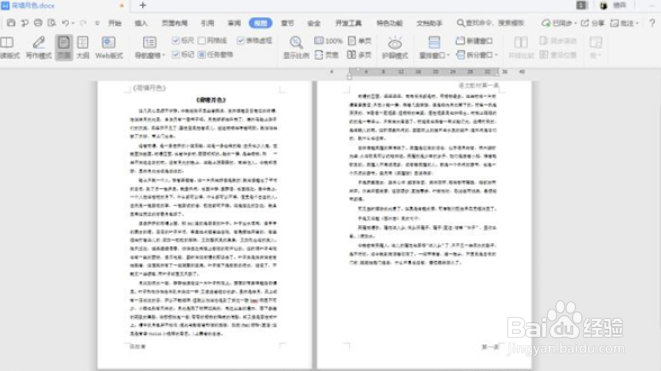
Task: Open Help question mark icon
Action: coord(652,23)
